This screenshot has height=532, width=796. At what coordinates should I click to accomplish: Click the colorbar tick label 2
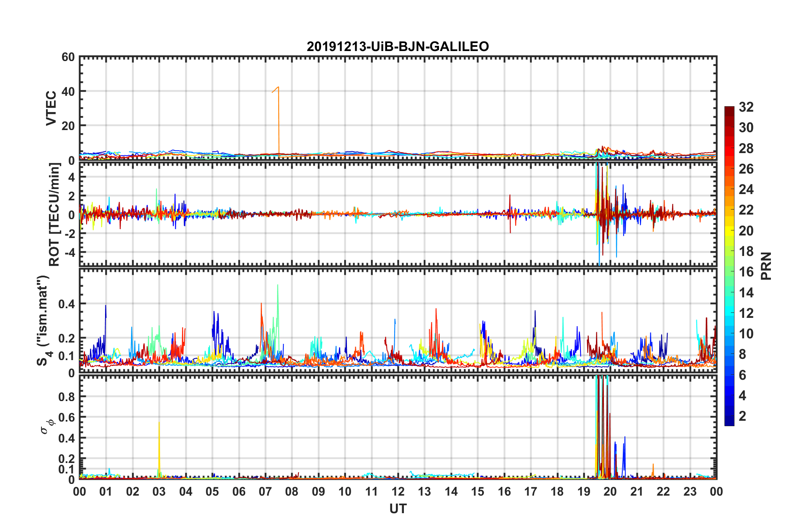742,416
